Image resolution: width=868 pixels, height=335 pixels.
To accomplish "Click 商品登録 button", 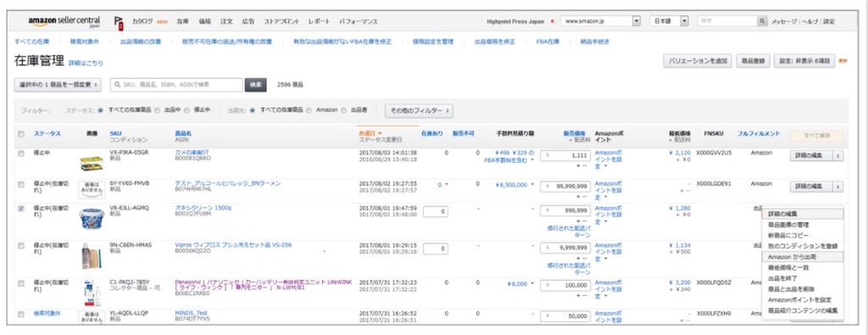I will [753, 61].
